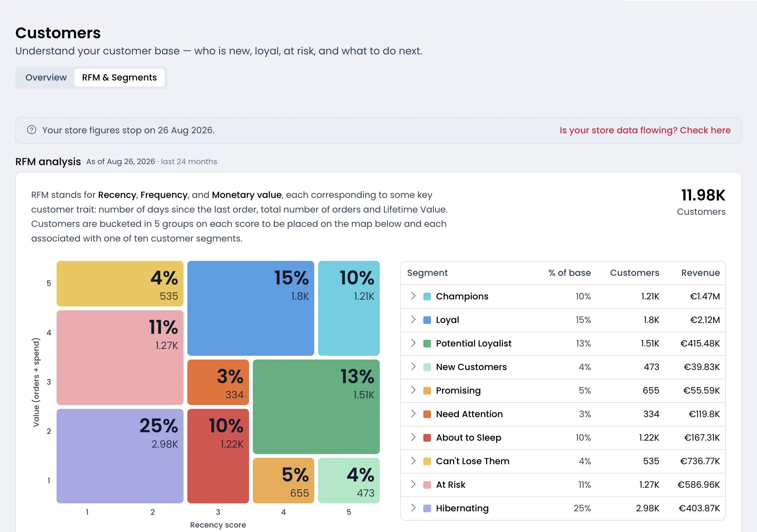This screenshot has width=757, height=532.
Task: Click the €39.83K revenue value
Action: [x=701, y=367]
